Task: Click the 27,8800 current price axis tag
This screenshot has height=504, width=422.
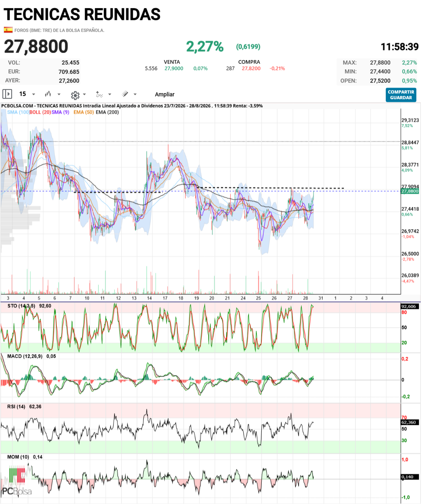Action: [x=410, y=191]
